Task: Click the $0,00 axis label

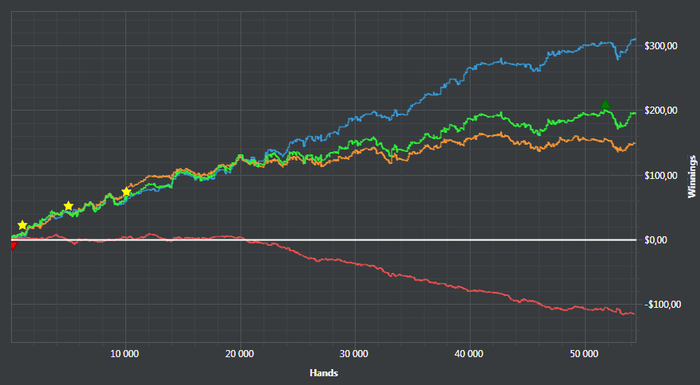Action: coord(656,240)
